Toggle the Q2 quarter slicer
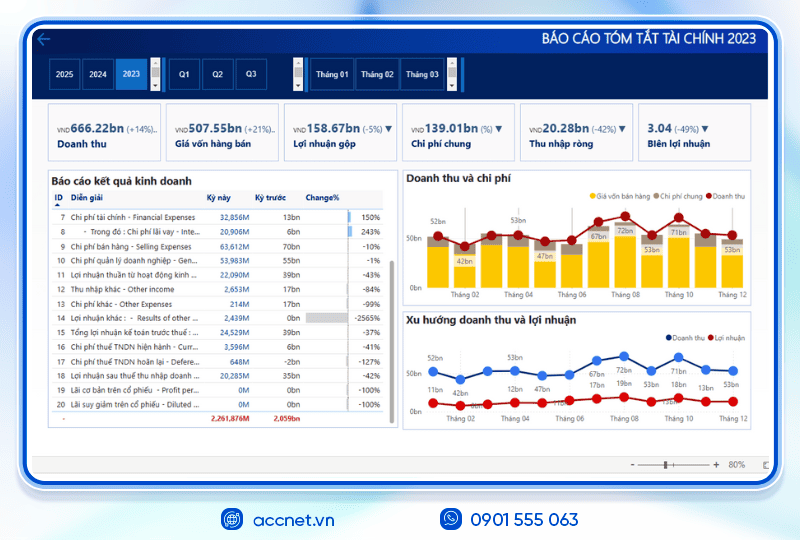800x540 pixels. pos(218,75)
